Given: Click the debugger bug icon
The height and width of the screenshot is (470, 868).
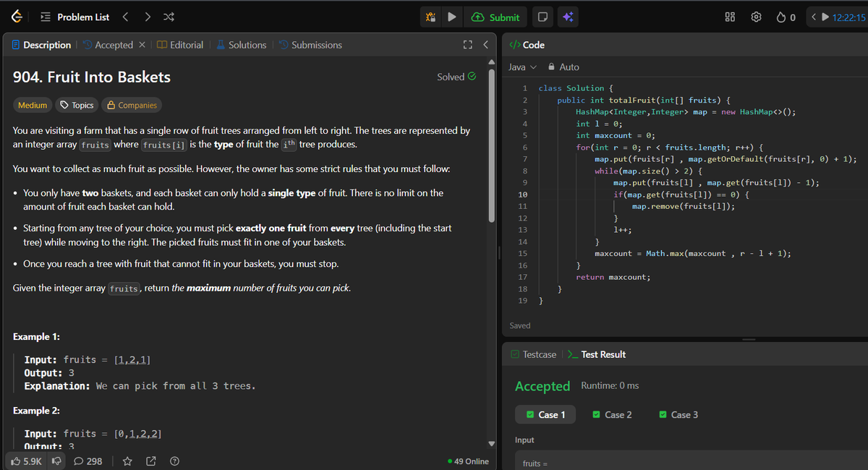Looking at the screenshot, I should 430,17.
